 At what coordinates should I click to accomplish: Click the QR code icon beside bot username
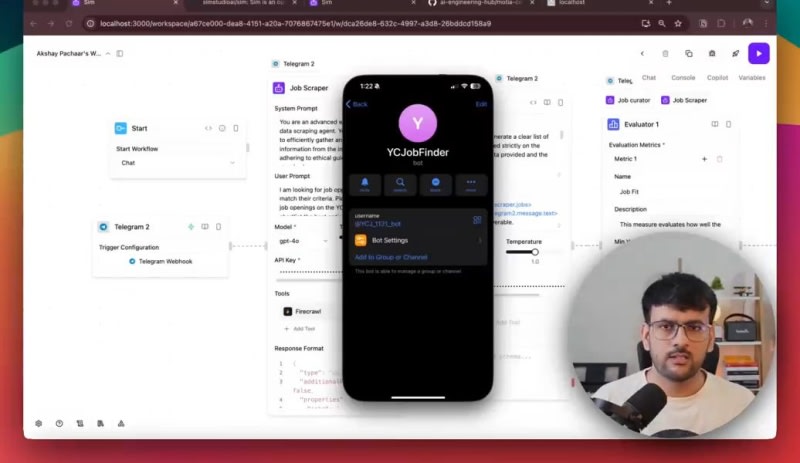pos(477,220)
